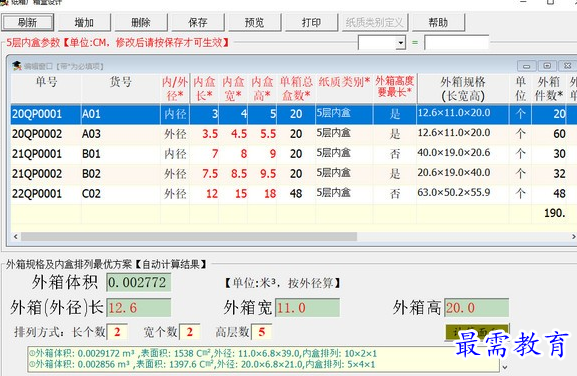
Task: Click inner box width 15 cell
Action: point(233,194)
